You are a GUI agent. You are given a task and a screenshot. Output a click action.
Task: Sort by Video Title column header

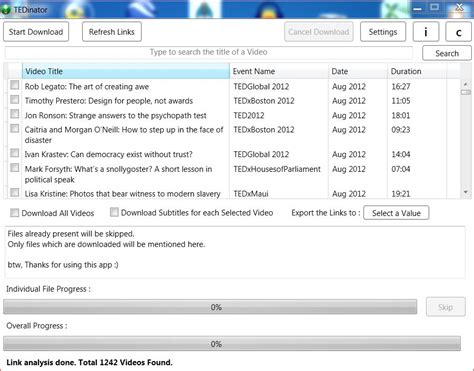(126, 71)
